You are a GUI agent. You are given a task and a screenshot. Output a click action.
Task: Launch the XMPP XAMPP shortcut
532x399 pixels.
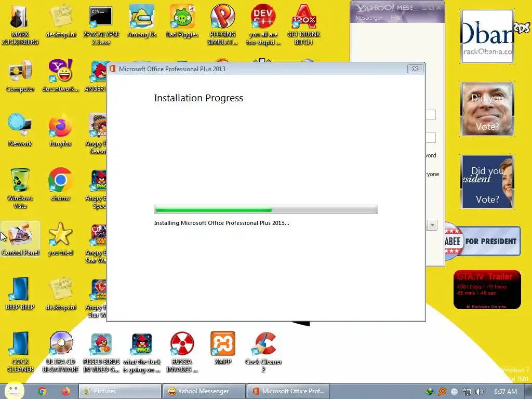pos(222,349)
